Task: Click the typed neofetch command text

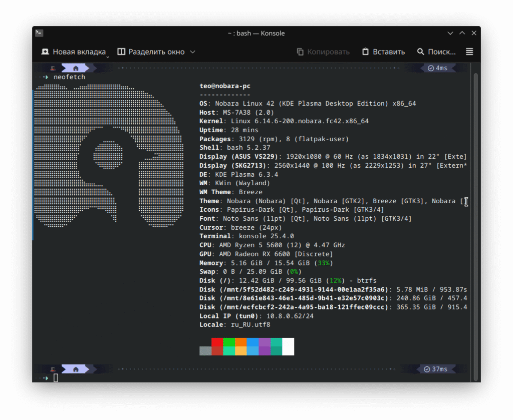Action: (x=69, y=77)
